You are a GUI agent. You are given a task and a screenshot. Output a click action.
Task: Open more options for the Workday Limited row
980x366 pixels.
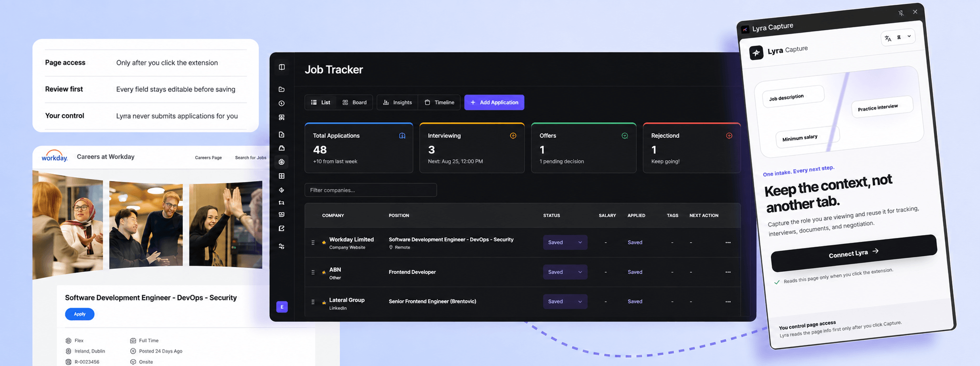click(728, 243)
